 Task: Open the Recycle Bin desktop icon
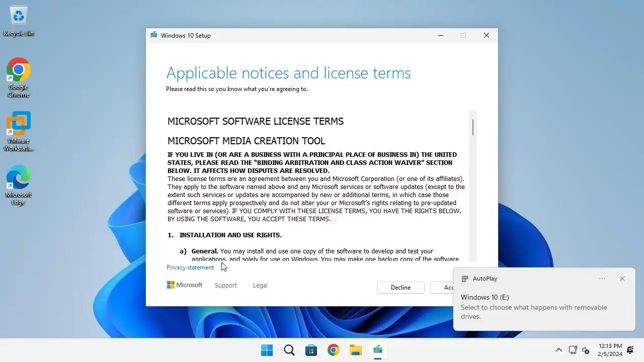(x=19, y=22)
